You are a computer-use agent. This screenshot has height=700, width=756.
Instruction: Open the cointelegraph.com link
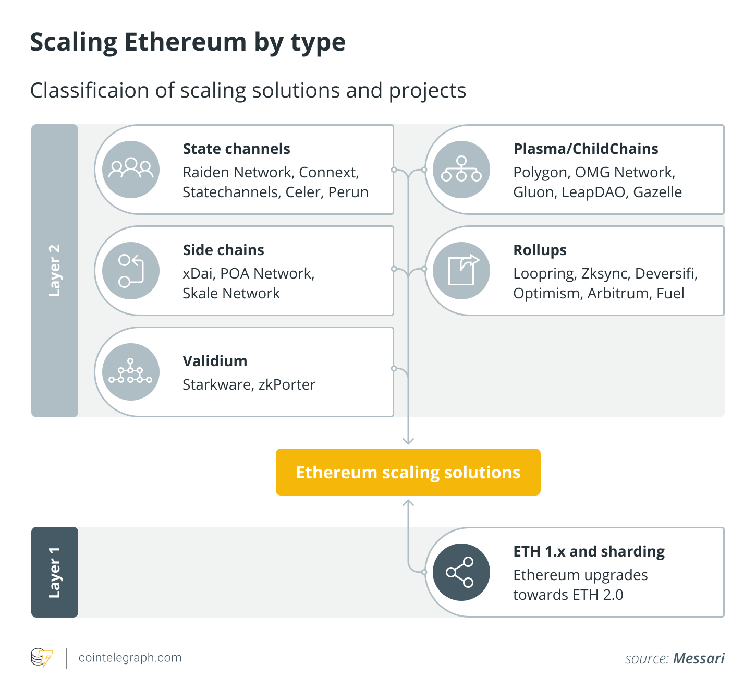tap(130, 658)
